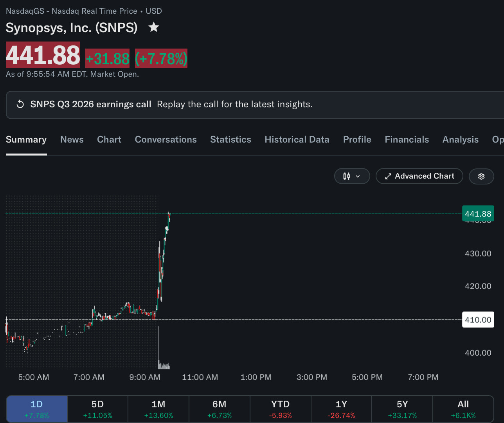Click the candlestick chart type icon

click(x=347, y=176)
